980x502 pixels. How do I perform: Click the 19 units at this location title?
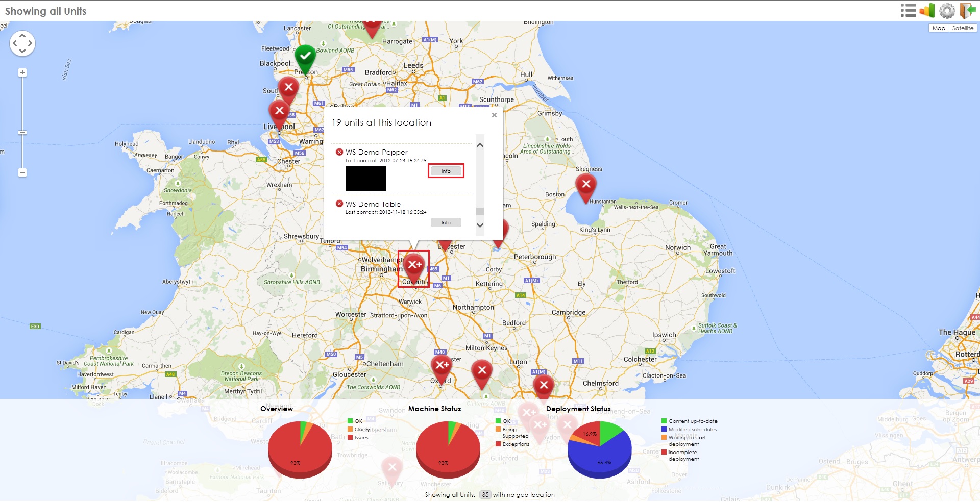pyautogui.click(x=381, y=123)
